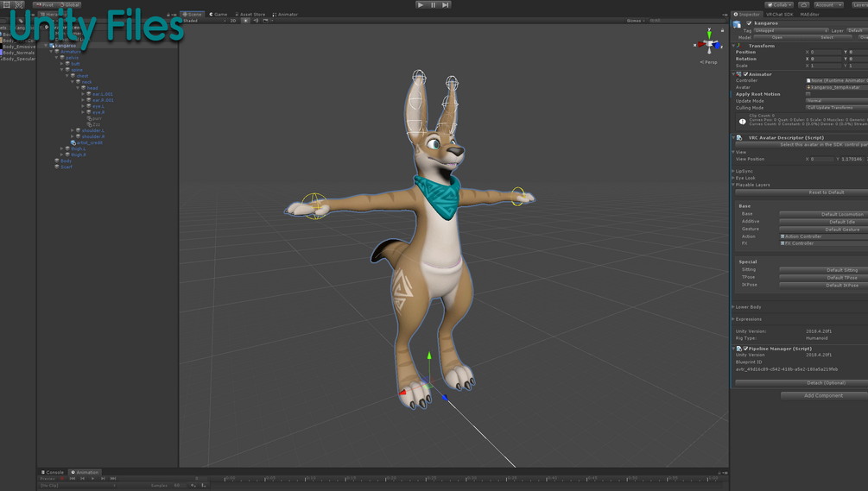Click the scene orientation gizmo

click(x=708, y=42)
